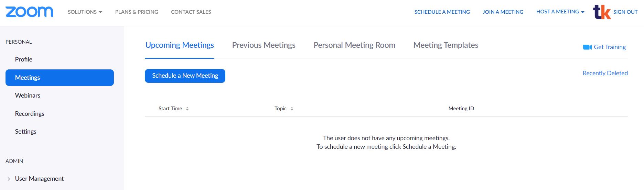Click the video camera icon beside Get Training

click(587, 47)
